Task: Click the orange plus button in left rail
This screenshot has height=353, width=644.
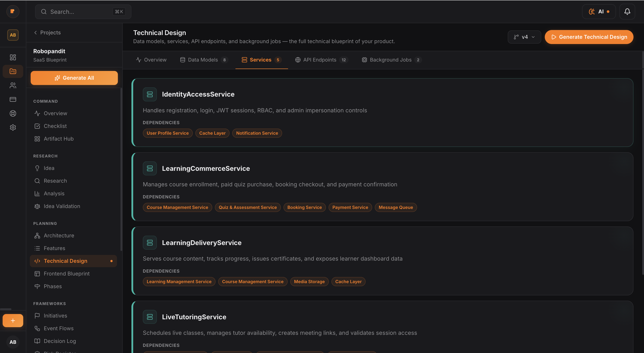Action: (13, 321)
